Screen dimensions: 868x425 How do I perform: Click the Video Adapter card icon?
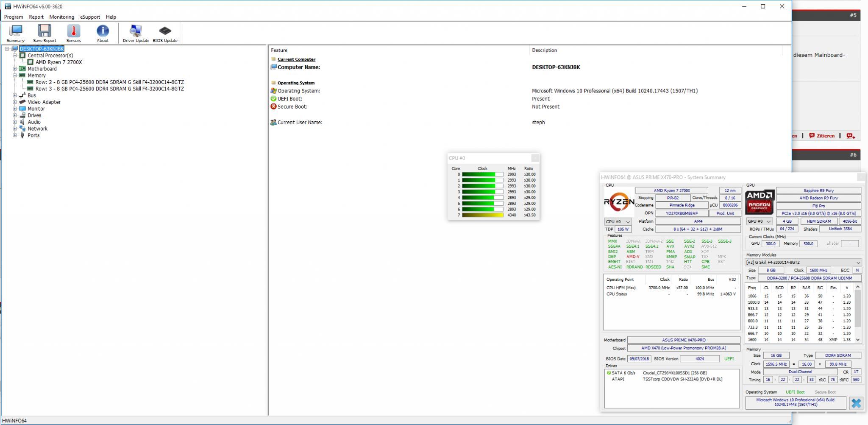(x=22, y=102)
